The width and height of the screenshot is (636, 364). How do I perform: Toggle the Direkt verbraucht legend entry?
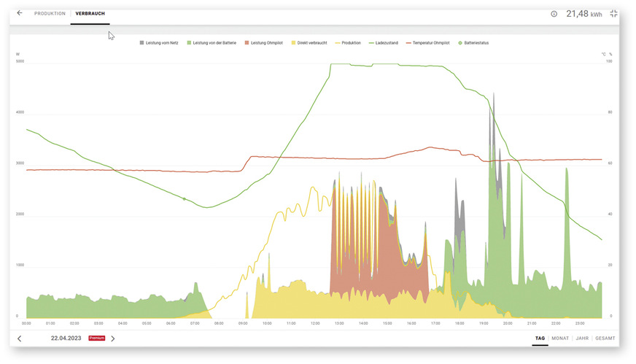click(311, 43)
